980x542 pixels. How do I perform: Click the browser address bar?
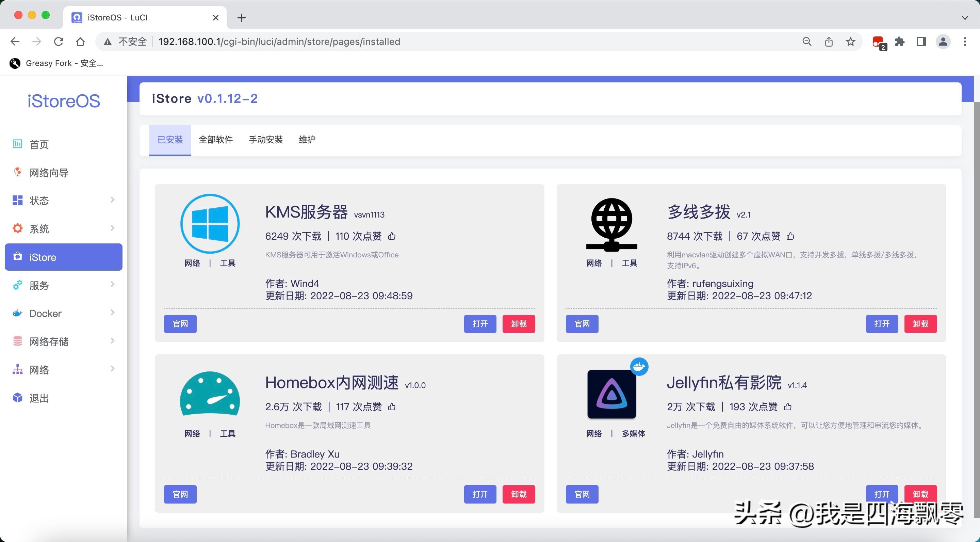[x=457, y=42]
